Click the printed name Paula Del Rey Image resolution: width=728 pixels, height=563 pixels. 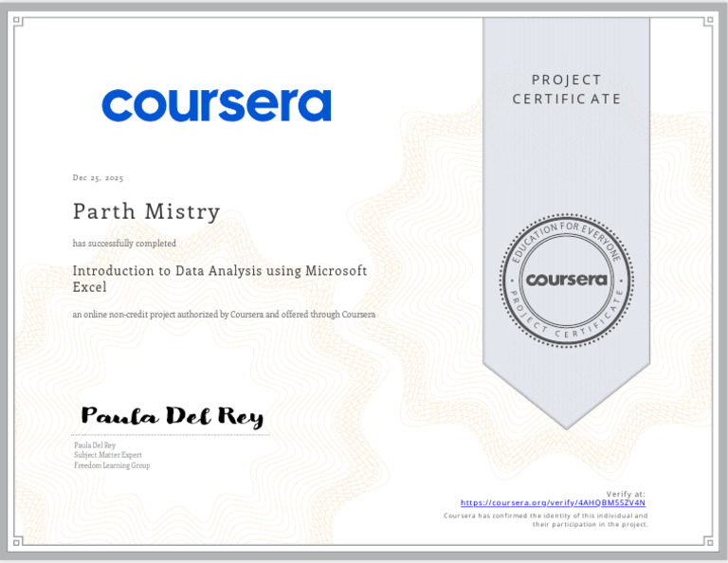(95, 445)
